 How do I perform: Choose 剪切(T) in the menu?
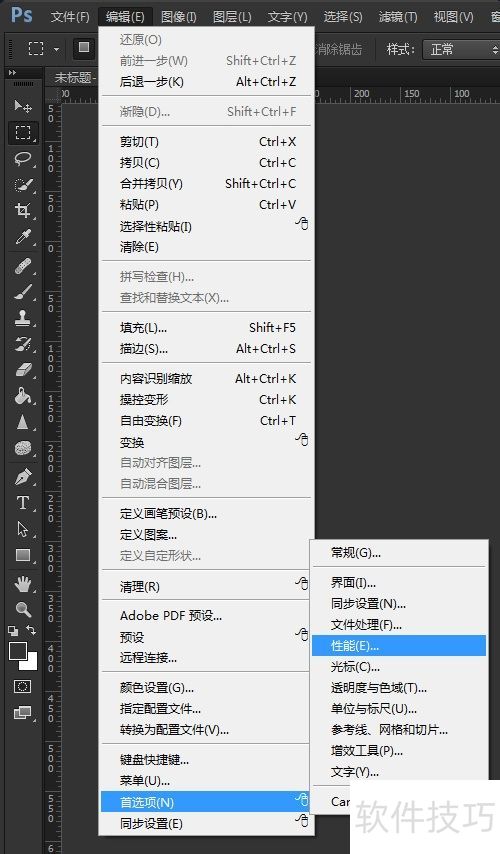coord(207,142)
